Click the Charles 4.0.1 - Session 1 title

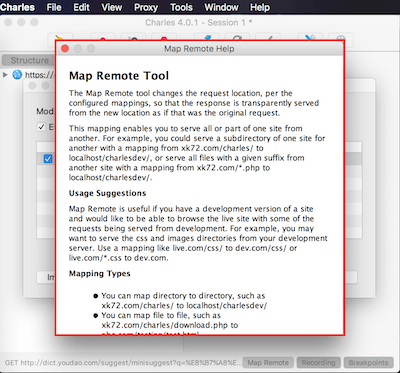pyautogui.click(x=199, y=23)
